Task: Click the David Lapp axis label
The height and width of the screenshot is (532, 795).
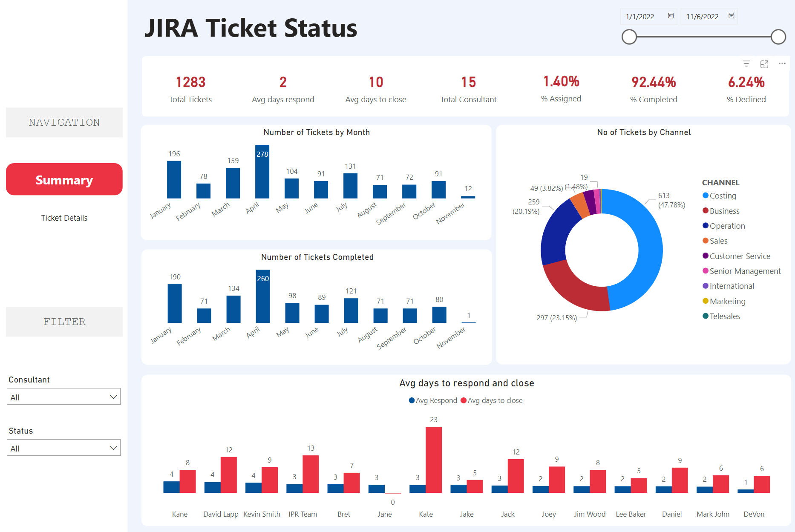Action: 221,514
